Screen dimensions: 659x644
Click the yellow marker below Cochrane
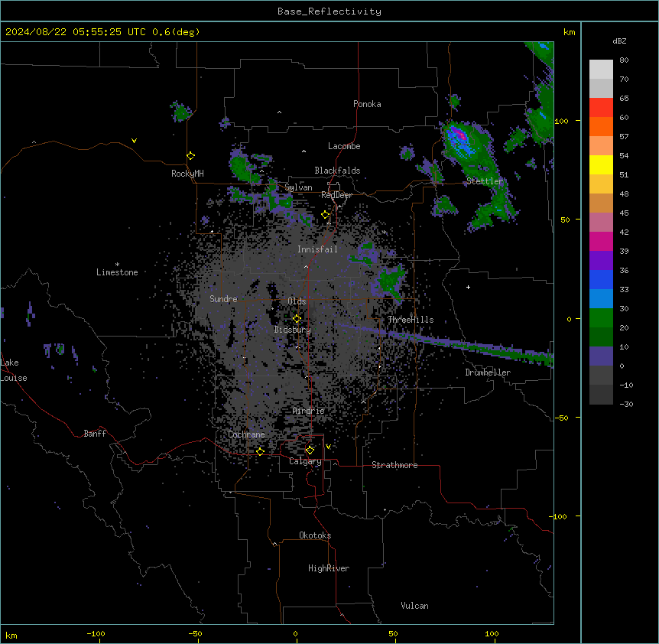[260, 451]
